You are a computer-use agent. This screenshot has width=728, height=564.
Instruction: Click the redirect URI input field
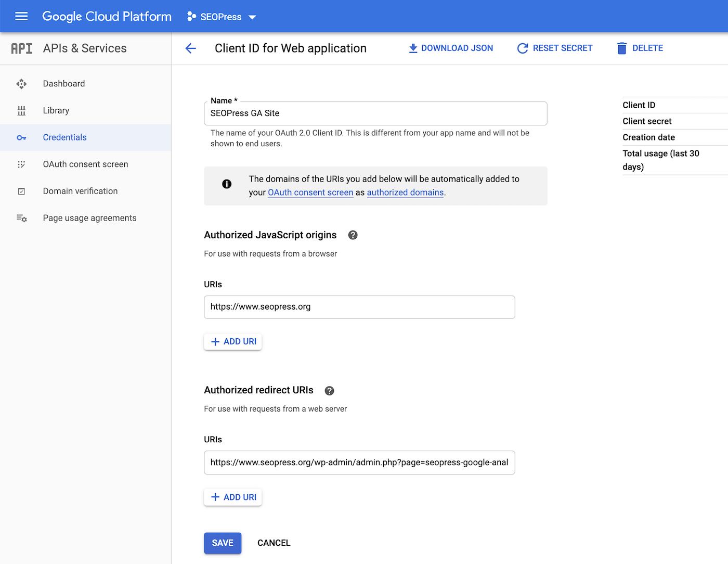[359, 463]
